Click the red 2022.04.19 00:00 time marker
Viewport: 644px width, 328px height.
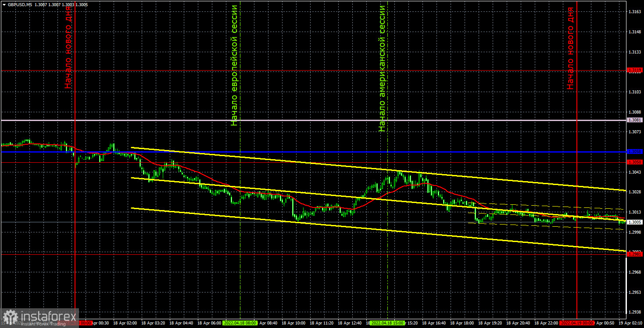point(576,323)
